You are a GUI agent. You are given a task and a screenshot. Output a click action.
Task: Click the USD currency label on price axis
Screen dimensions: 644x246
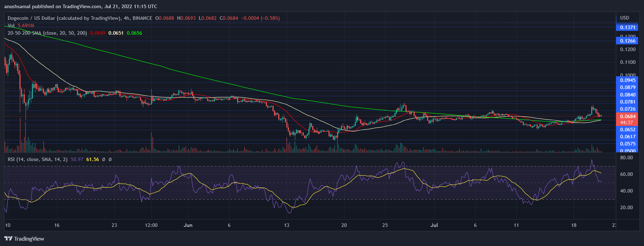(x=625, y=18)
